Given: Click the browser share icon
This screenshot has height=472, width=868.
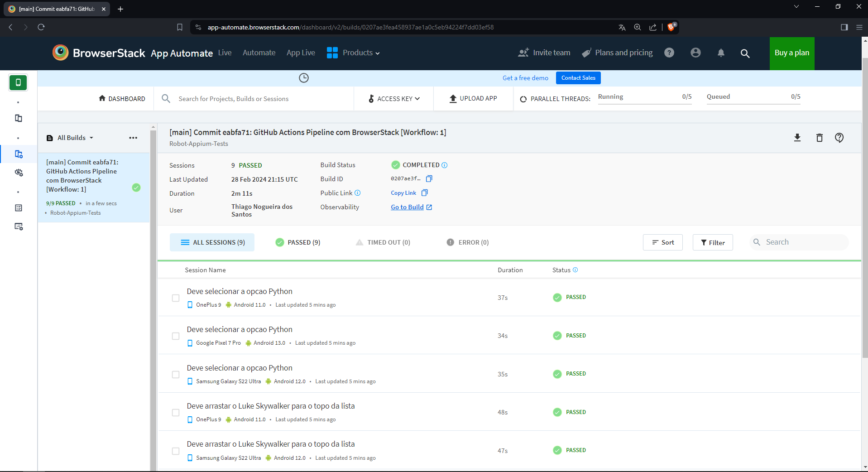Looking at the screenshot, I should (653, 27).
